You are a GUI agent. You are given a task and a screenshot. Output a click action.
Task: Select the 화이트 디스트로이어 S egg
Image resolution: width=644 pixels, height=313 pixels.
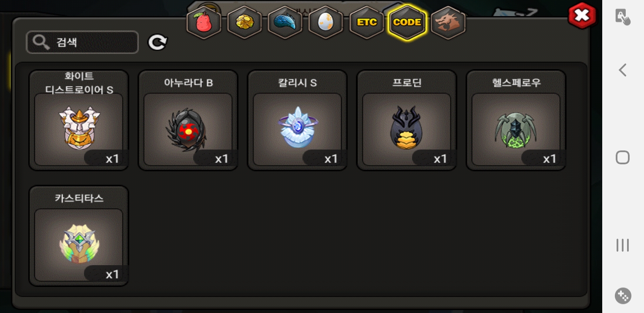(x=79, y=120)
